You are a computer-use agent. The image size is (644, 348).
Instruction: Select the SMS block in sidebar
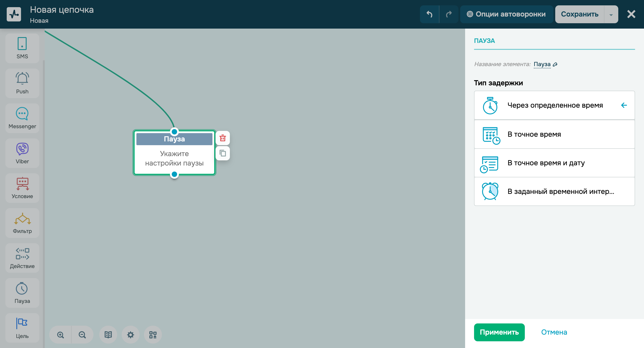pos(22,48)
